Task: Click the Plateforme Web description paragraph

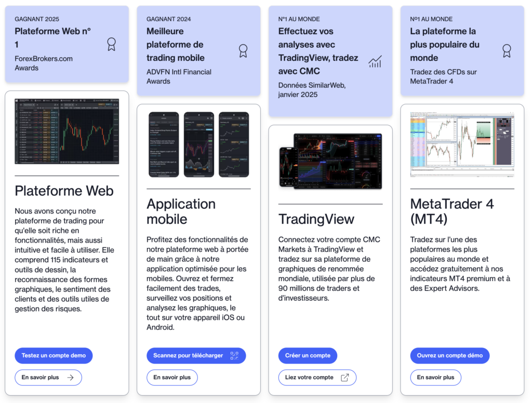Action: [x=64, y=260]
